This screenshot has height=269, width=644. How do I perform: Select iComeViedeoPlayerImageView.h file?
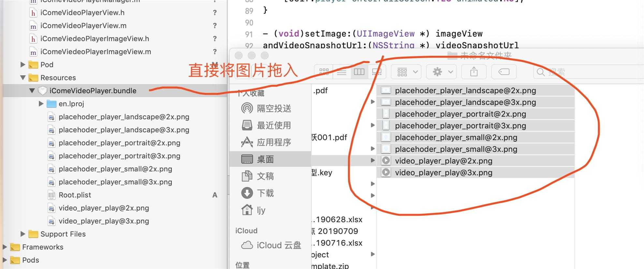[x=95, y=39]
